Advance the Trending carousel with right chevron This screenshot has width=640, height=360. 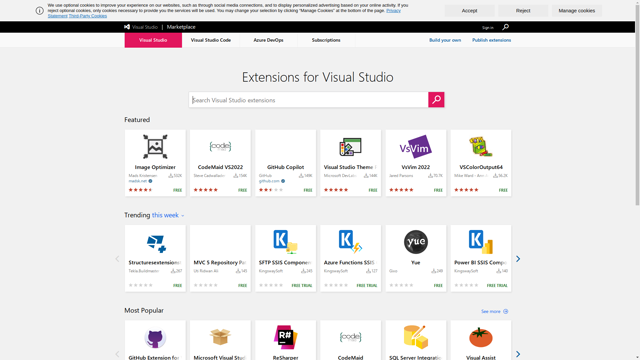[x=518, y=259]
